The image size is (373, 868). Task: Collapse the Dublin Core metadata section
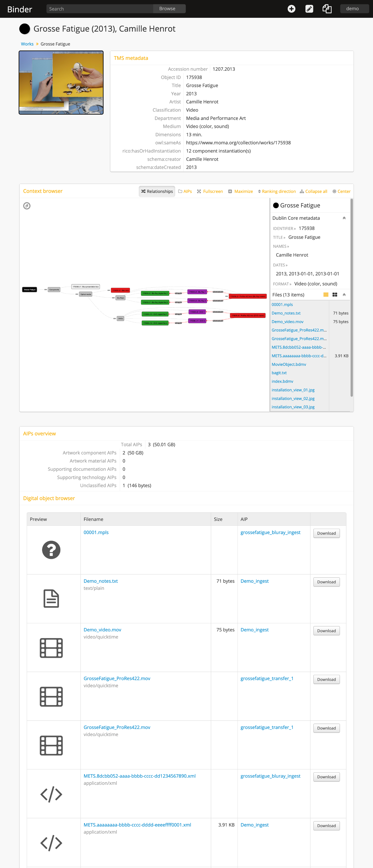click(344, 218)
